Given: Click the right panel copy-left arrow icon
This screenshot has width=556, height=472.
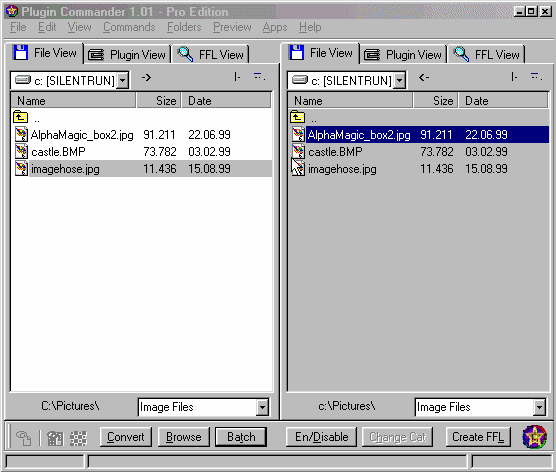Looking at the screenshot, I should pos(424,77).
